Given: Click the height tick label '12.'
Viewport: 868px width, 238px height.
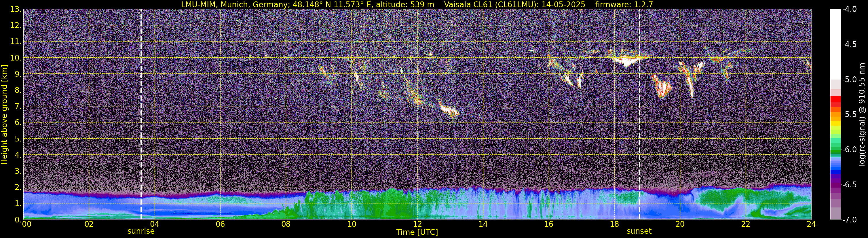Looking at the screenshot, I should [x=16, y=26].
